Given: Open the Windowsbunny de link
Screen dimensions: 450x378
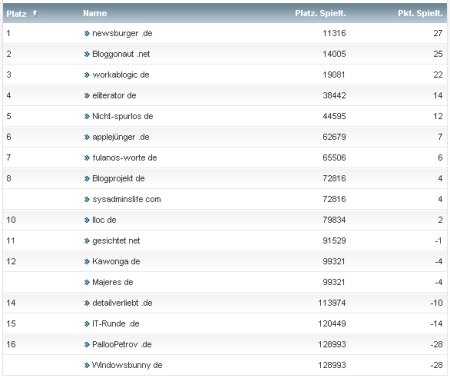Looking at the screenshot, I should tap(127, 365).
